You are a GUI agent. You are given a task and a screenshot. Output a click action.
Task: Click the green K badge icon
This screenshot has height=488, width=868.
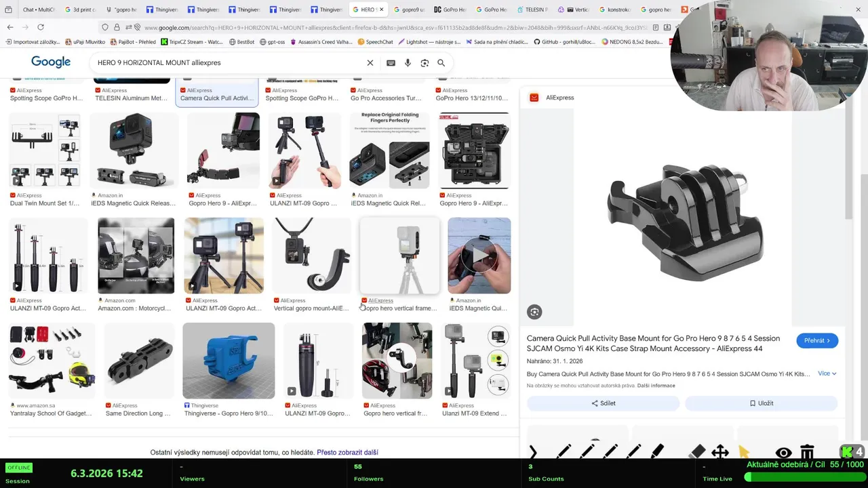[x=847, y=452]
